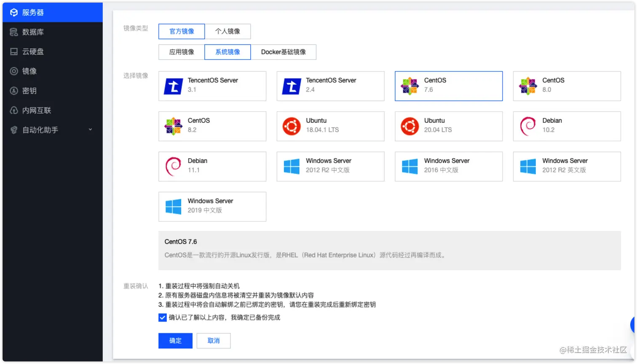Click the Debian 10.2 swirl logo

[x=528, y=126]
